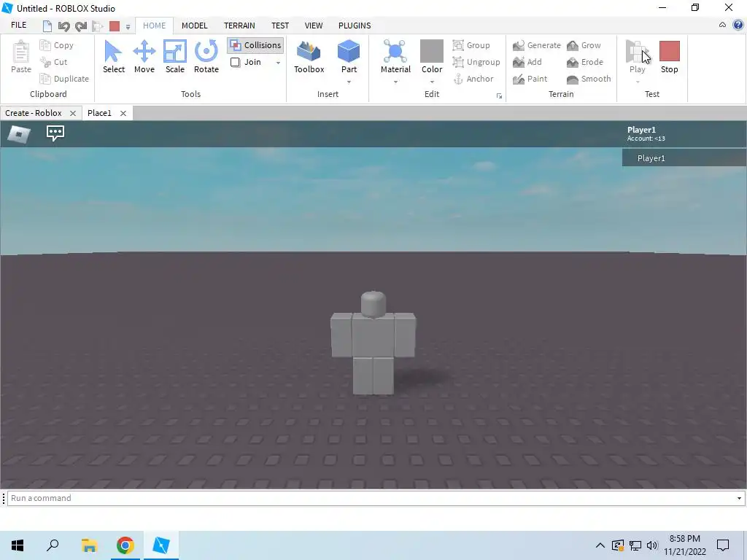The width and height of the screenshot is (747, 560).
Task: Expand the Part type dropdown arrow
Action: point(349,82)
